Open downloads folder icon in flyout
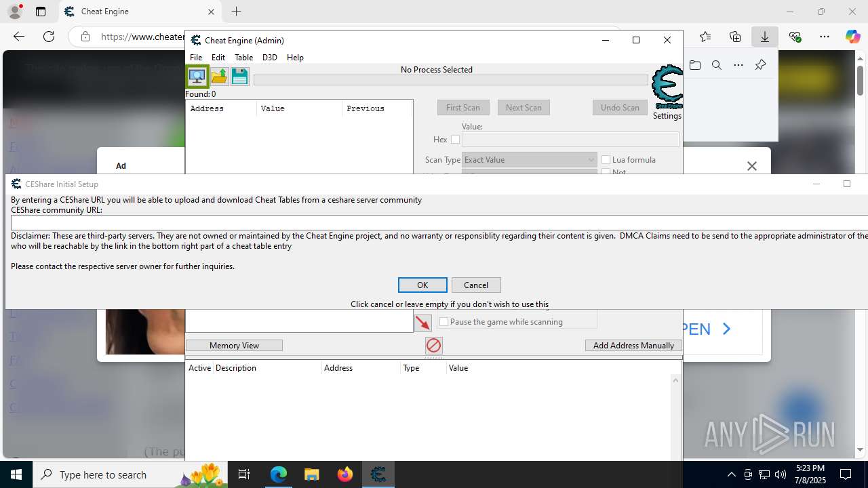The height and width of the screenshot is (488, 868). pos(695,65)
